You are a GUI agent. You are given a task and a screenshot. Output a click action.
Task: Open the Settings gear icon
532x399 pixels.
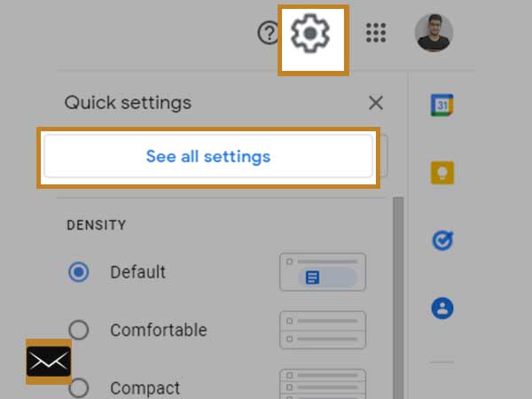pos(310,34)
